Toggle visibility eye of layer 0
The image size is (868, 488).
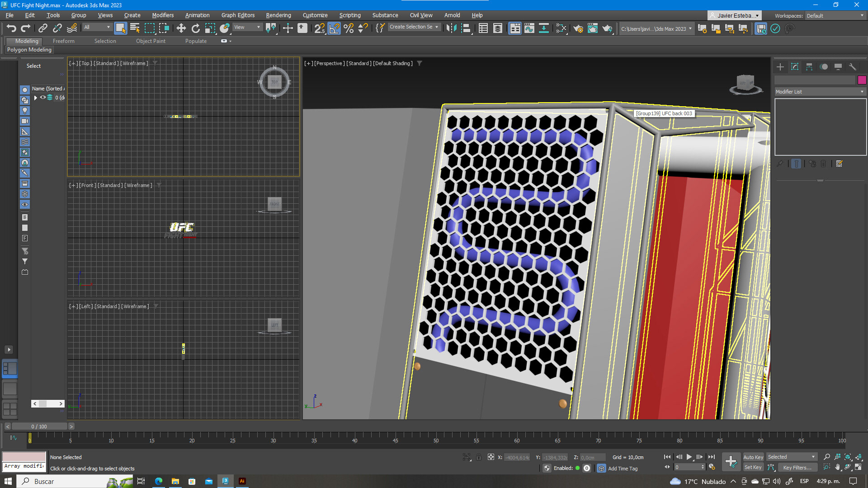[43, 98]
